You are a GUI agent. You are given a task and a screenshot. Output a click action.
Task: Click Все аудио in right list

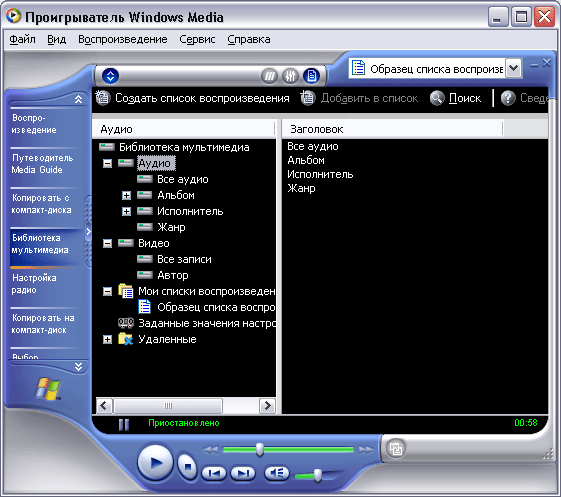[313, 146]
